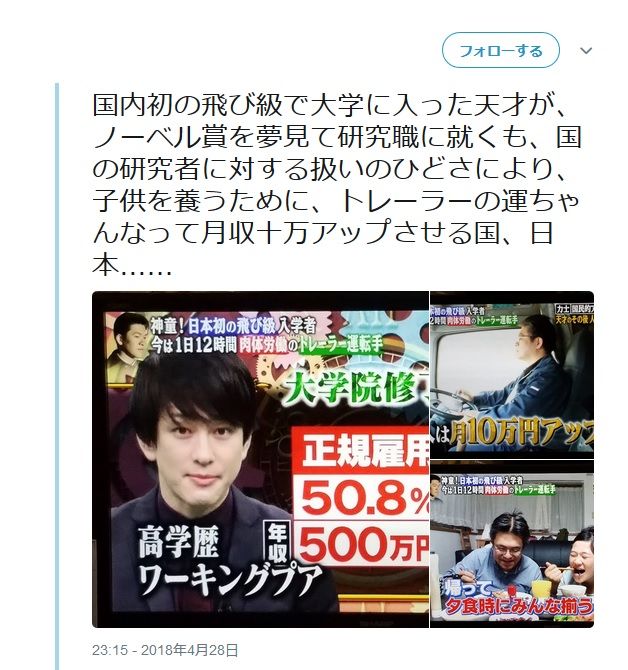Select the tweet's first line starting 国内初の飛び級
This screenshot has height=670, width=628.
click(329, 106)
